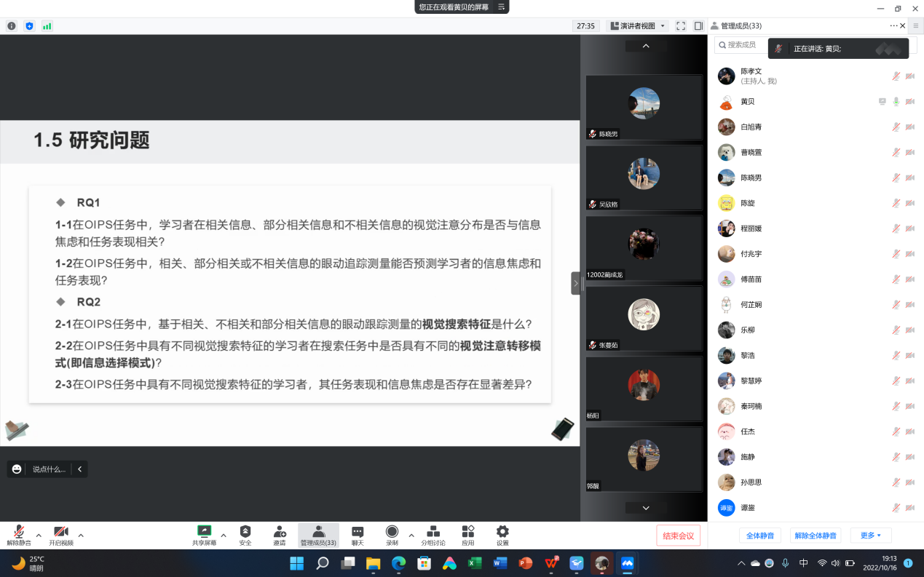Image resolution: width=924 pixels, height=577 pixels.
Task: Open the 管理成员(33) toolbar item
Action: 318,535
